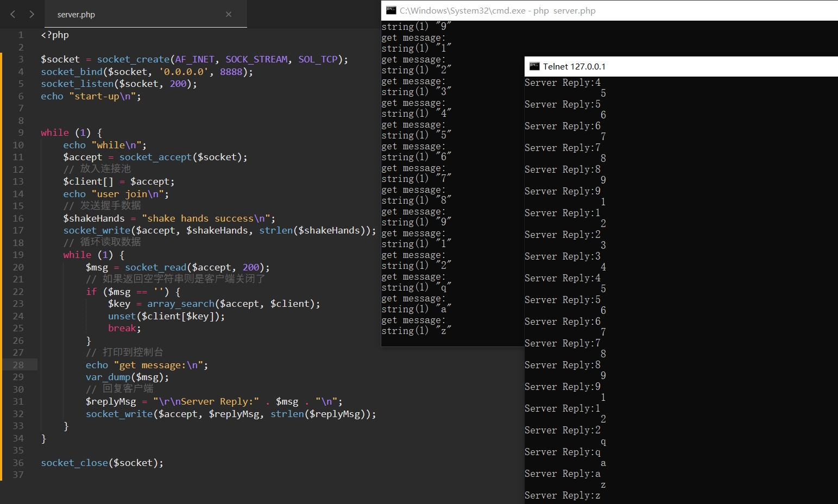This screenshot has width=838, height=504.
Task: Click the AF_INET constant in code
Action: 194,59
